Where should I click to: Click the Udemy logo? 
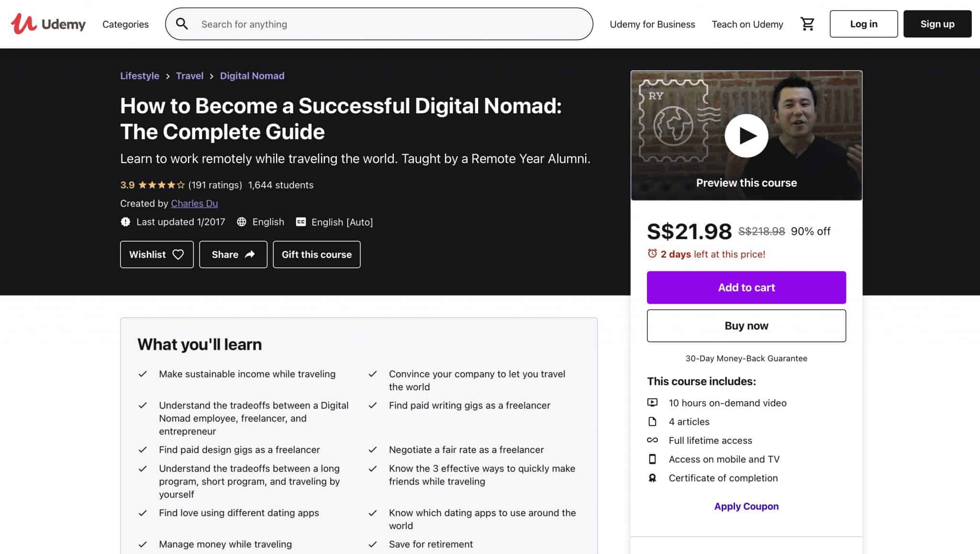click(48, 23)
